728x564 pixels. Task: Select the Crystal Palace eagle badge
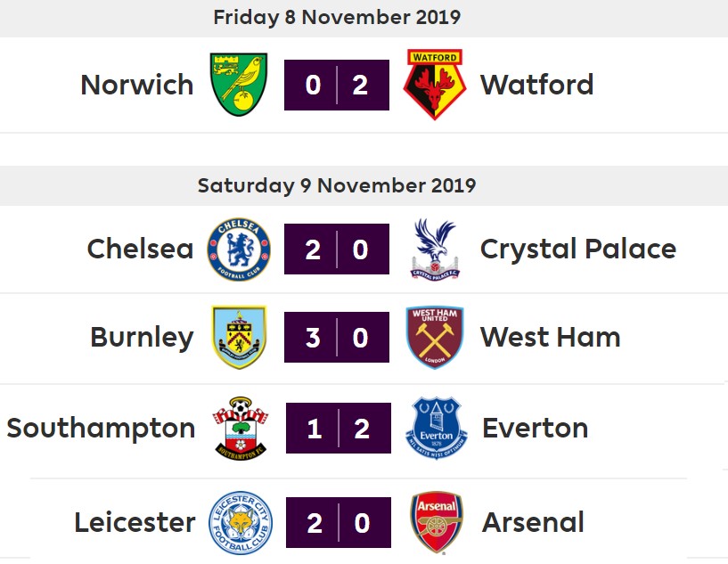pos(435,249)
